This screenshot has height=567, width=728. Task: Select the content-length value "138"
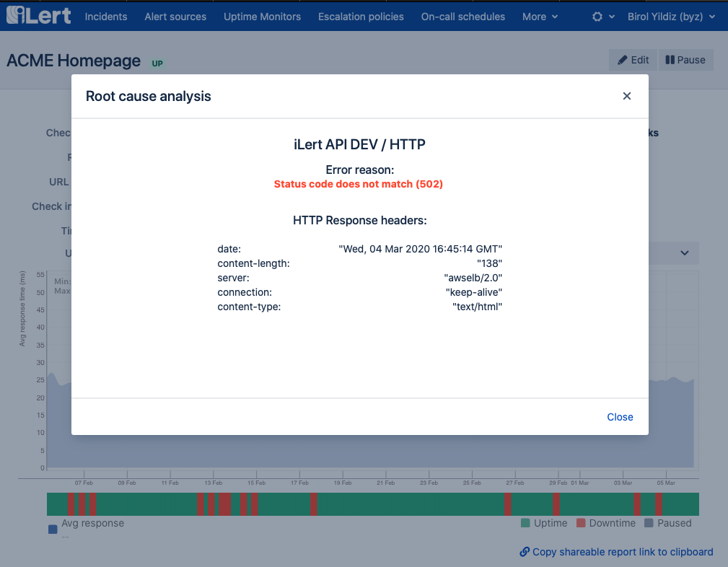[x=489, y=263]
